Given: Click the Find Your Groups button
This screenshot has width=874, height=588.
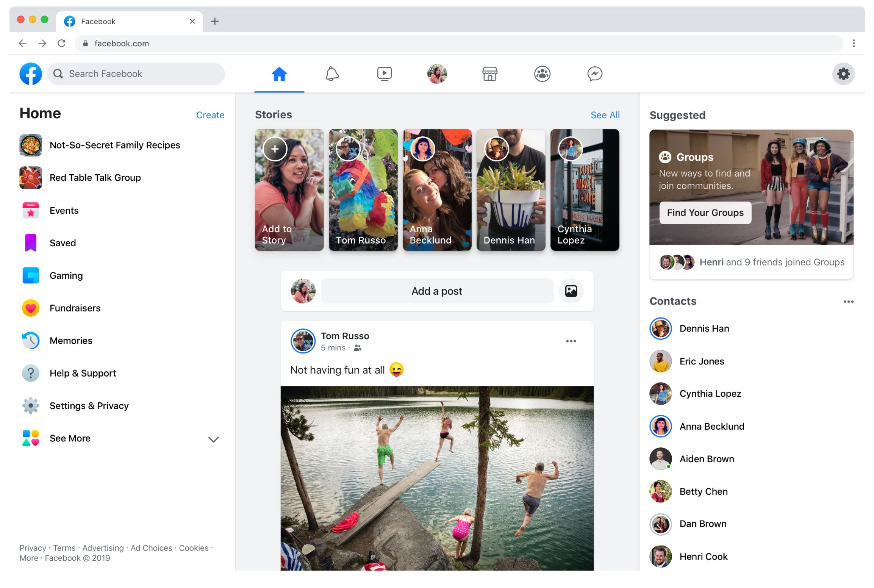Looking at the screenshot, I should pyautogui.click(x=705, y=212).
